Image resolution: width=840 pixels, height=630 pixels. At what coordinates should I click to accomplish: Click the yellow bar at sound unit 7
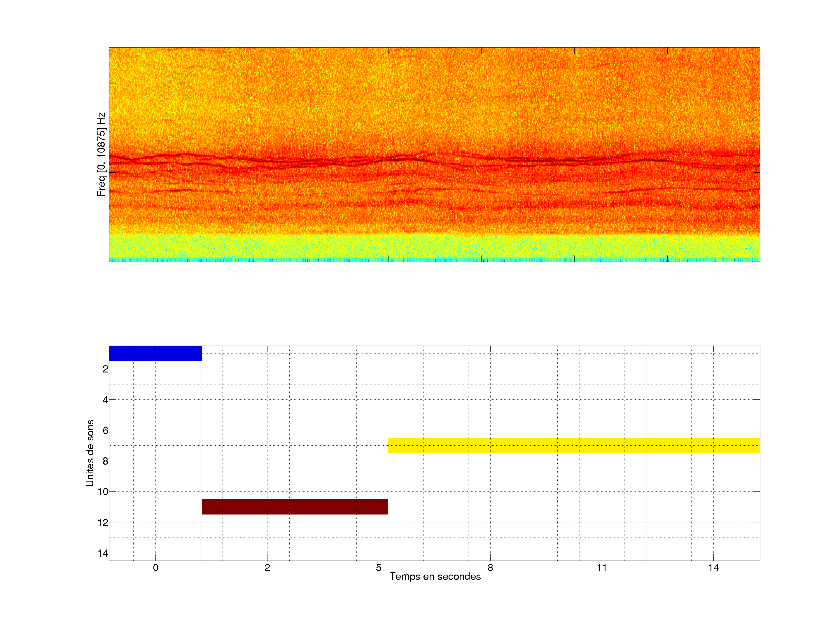[573, 445]
